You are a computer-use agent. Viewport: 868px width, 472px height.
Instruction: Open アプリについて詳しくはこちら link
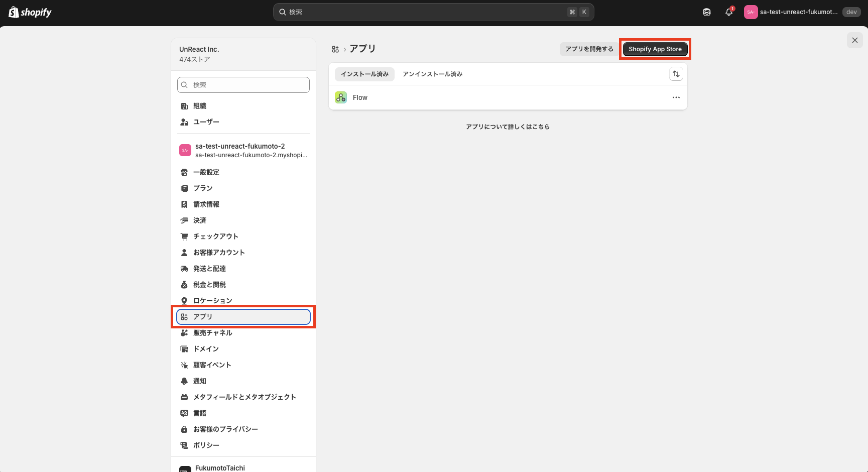click(508, 127)
